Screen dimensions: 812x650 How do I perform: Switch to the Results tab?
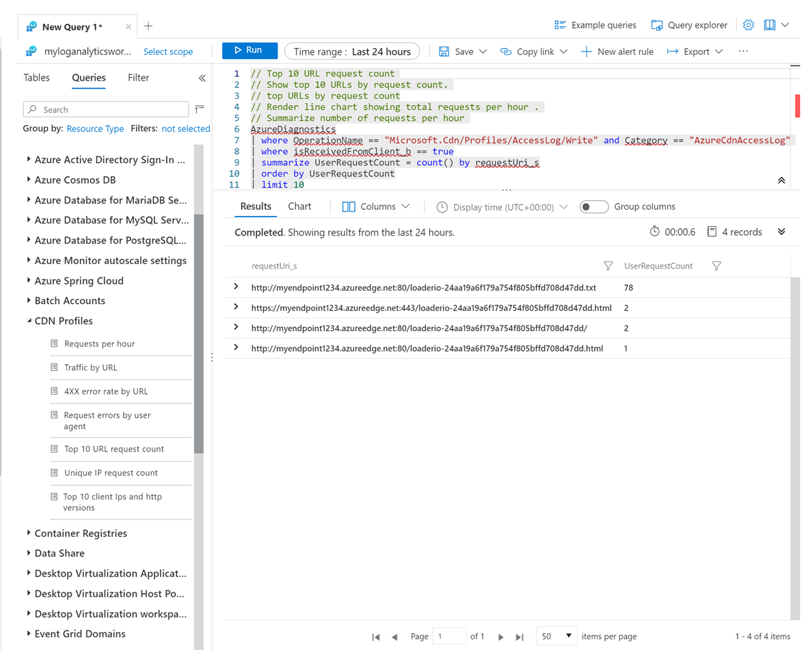(256, 207)
